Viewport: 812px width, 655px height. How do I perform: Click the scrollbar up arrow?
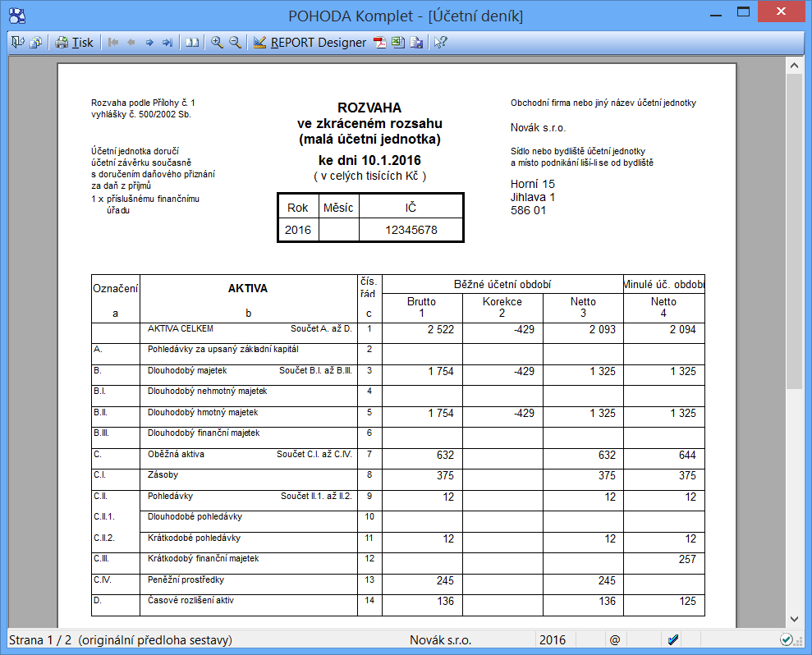(794, 65)
